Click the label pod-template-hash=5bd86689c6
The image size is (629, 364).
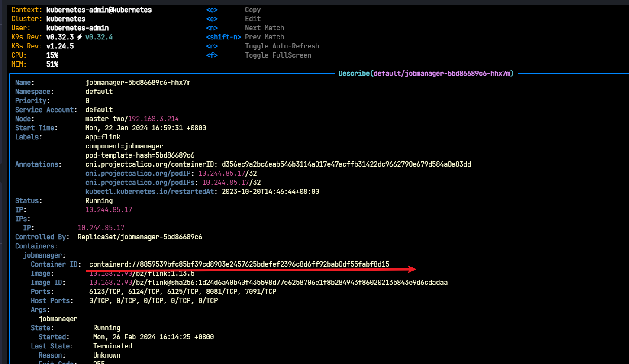coord(140,155)
